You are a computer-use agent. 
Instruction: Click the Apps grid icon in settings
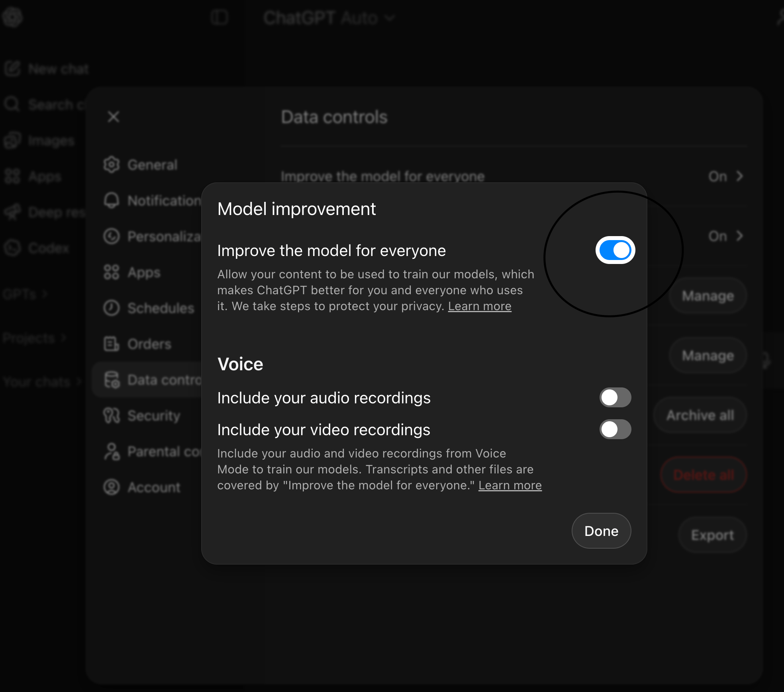[x=112, y=272]
